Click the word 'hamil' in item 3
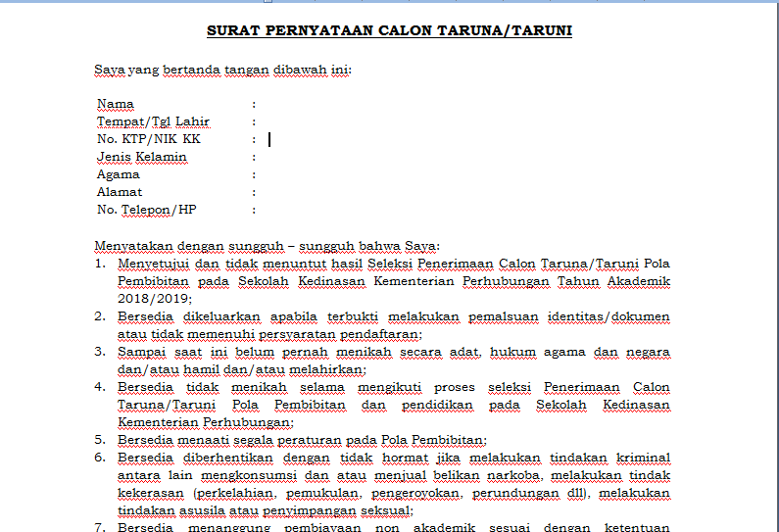 coord(202,370)
